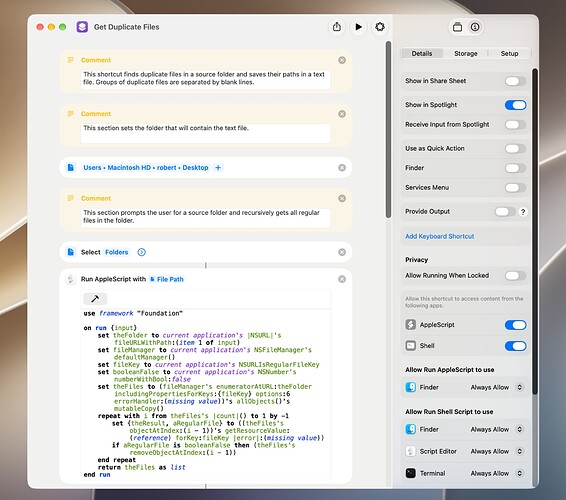Click the AppleScript privacy app icon
This screenshot has width=566, height=500.
point(410,325)
